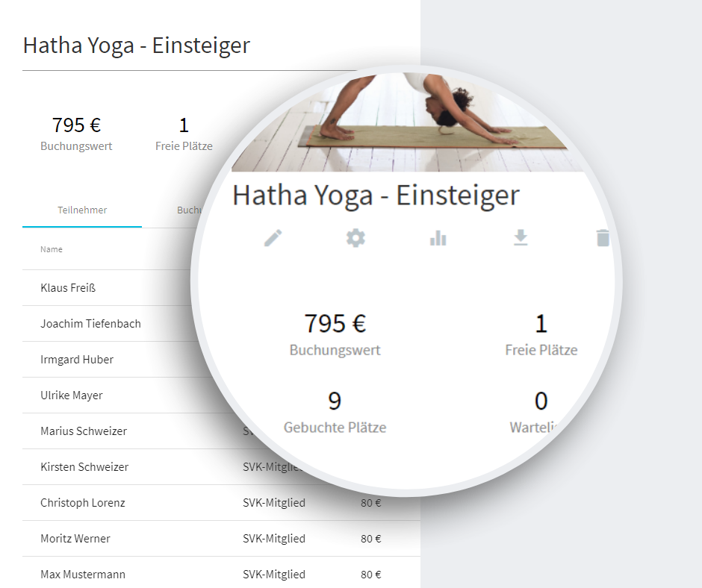Open Max Mustermann's entry

pyautogui.click(x=83, y=575)
